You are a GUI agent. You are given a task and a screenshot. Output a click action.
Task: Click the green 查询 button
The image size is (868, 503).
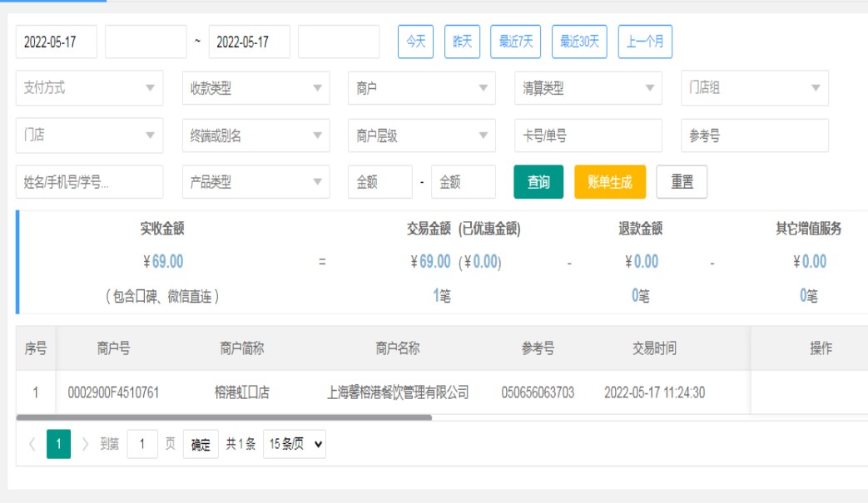click(538, 182)
